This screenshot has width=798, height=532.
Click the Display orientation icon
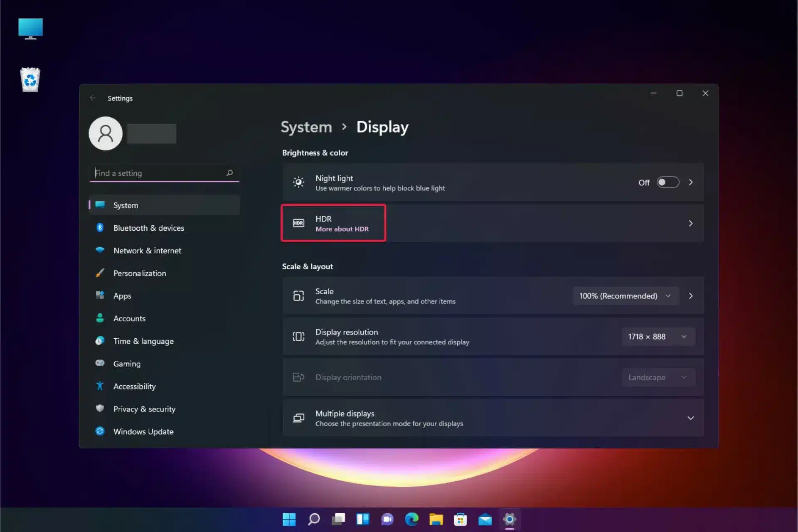pos(299,377)
